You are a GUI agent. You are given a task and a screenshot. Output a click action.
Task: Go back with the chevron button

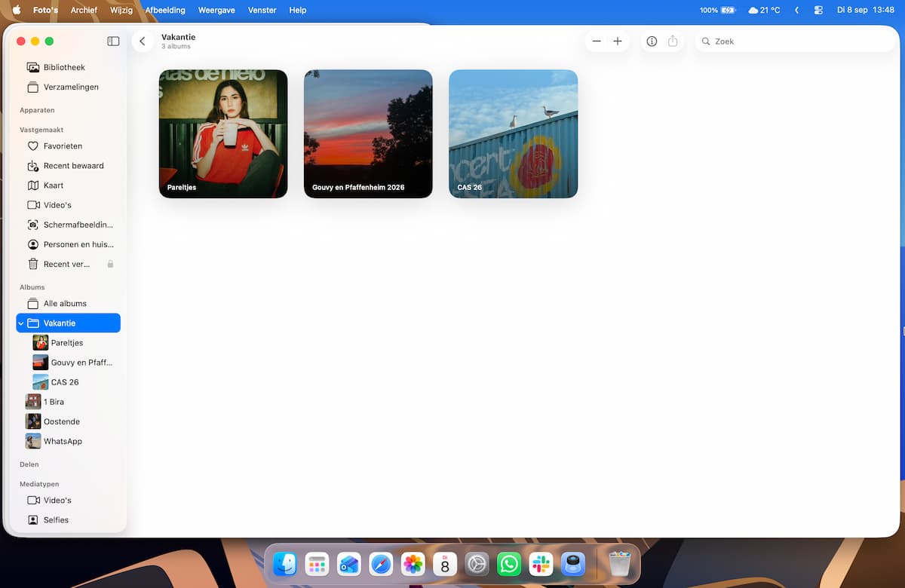tap(143, 41)
